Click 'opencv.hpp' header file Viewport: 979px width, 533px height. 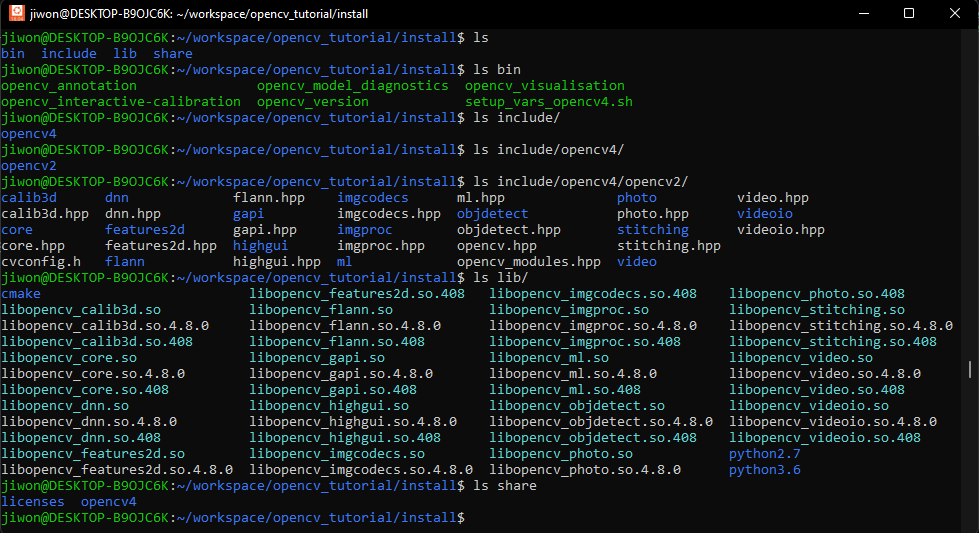[497, 246]
